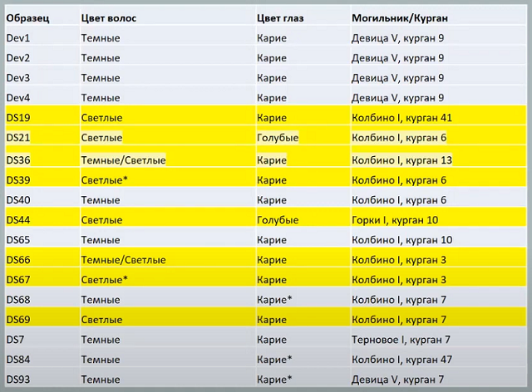Viewport: 532px width, 392px height.
Task: Select the DS69 sample cell
Action: 18,320
